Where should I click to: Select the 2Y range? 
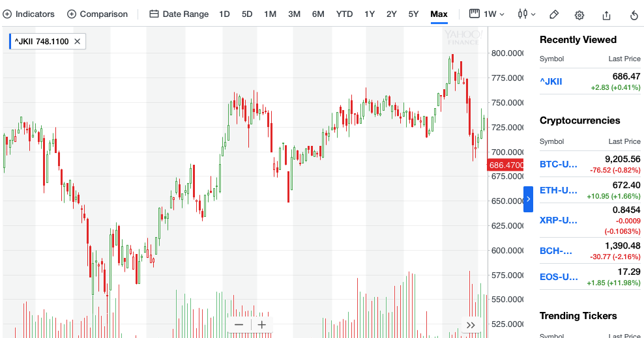click(391, 14)
